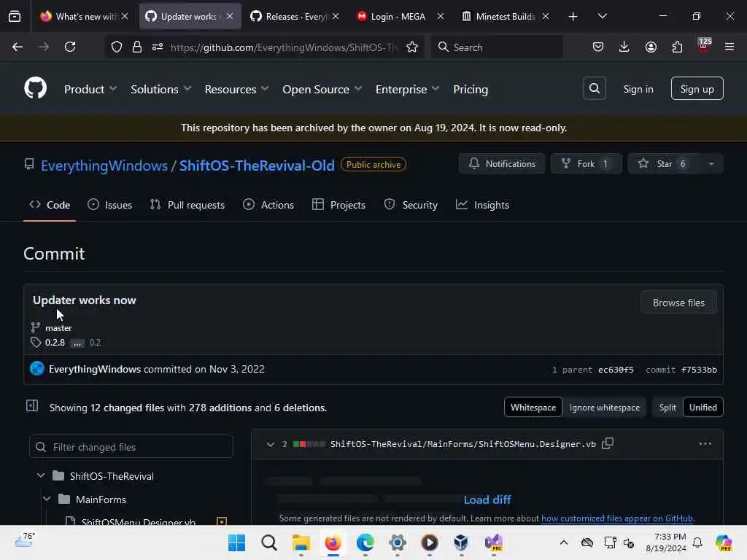
Task: Click the site lock security icon
Action: click(x=137, y=47)
